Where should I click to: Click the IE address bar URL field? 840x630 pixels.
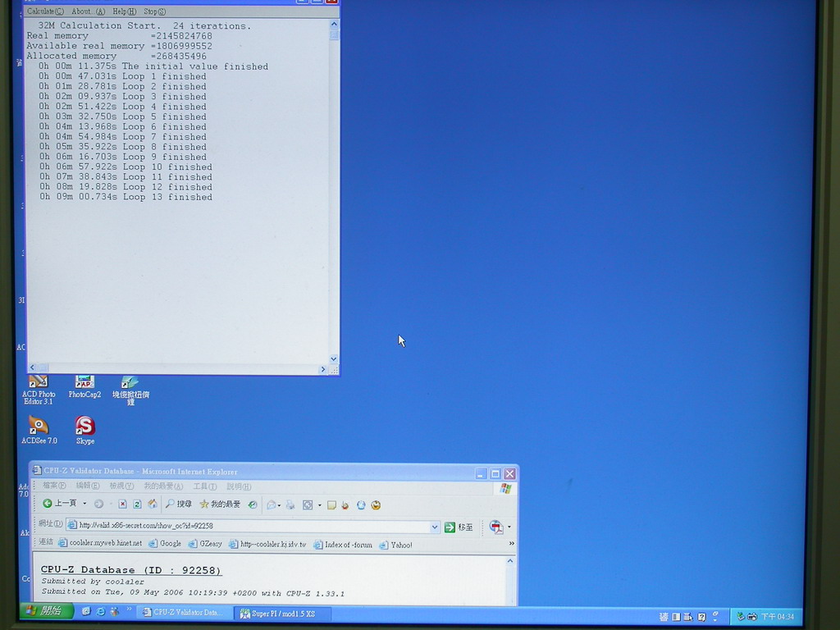point(252,526)
